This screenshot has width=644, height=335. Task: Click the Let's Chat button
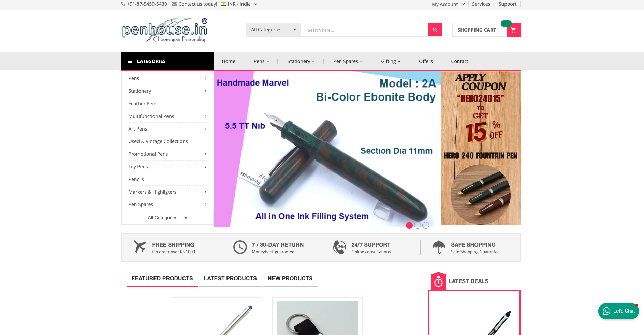click(x=618, y=311)
